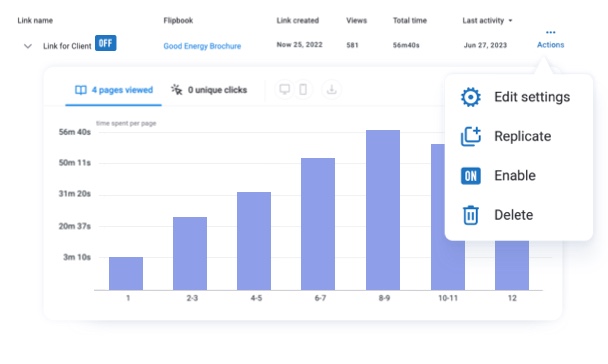This screenshot has width=608, height=364.
Task: Select the mobile device view icon
Action: pos(303,90)
